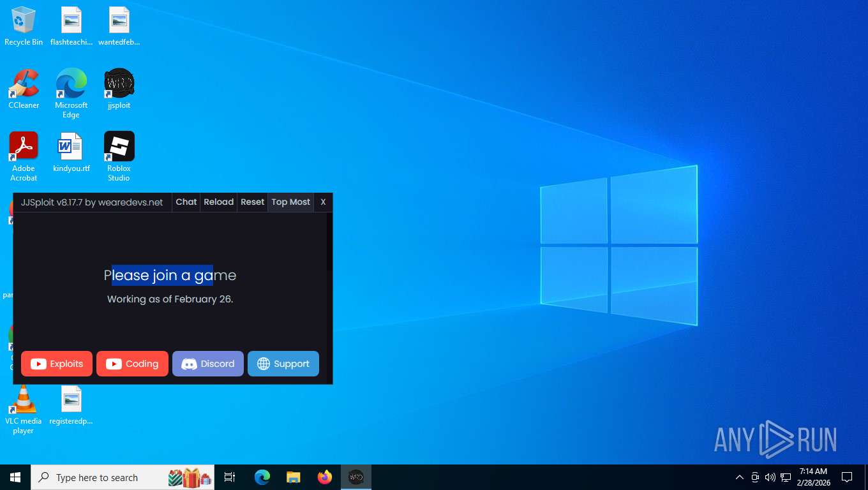Open File Explorer from the taskbar
This screenshot has width=868, height=490.
(x=293, y=477)
